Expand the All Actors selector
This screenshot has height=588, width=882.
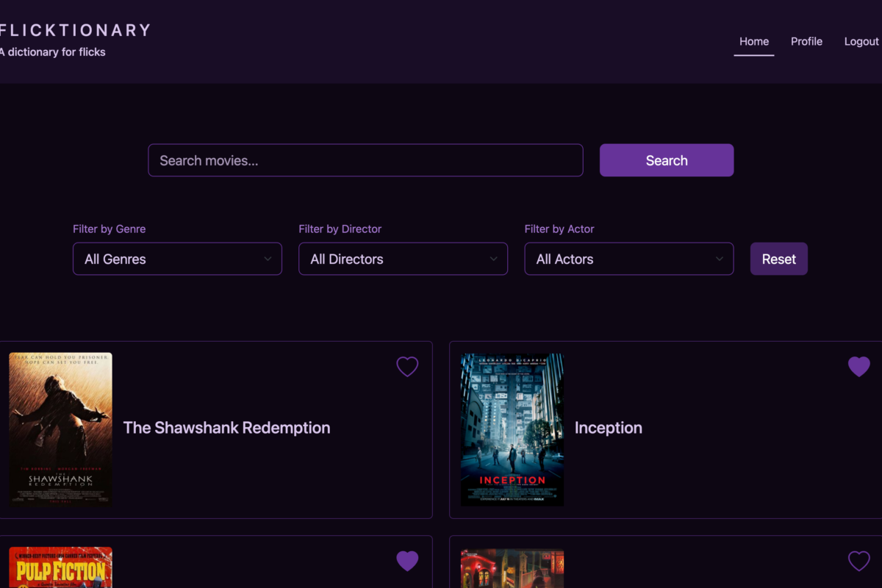tap(628, 259)
